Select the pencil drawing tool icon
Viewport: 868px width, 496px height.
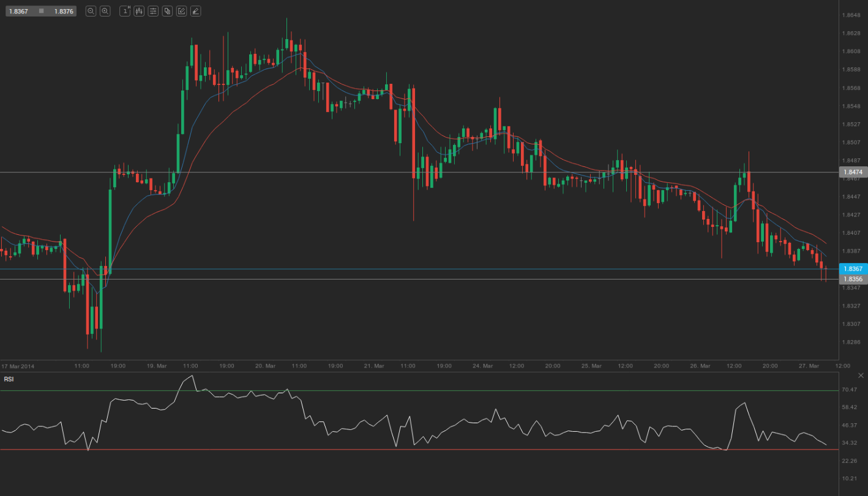[x=181, y=11]
